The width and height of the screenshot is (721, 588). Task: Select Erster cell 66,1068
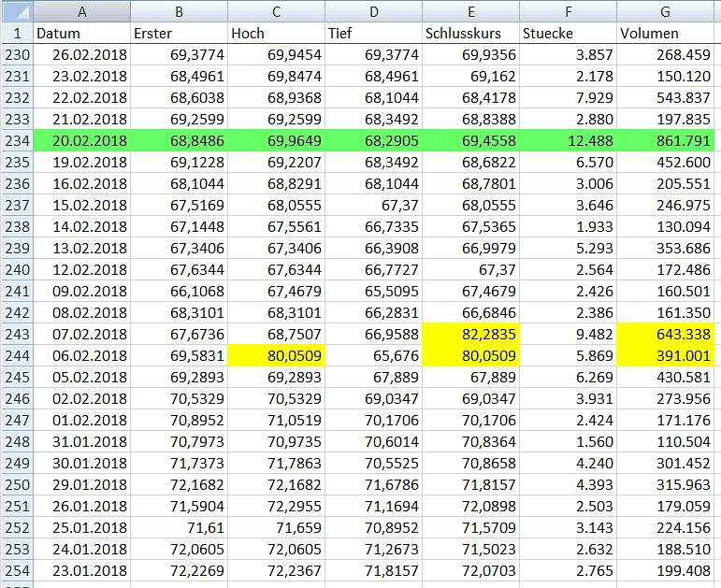[x=179, y=291]
